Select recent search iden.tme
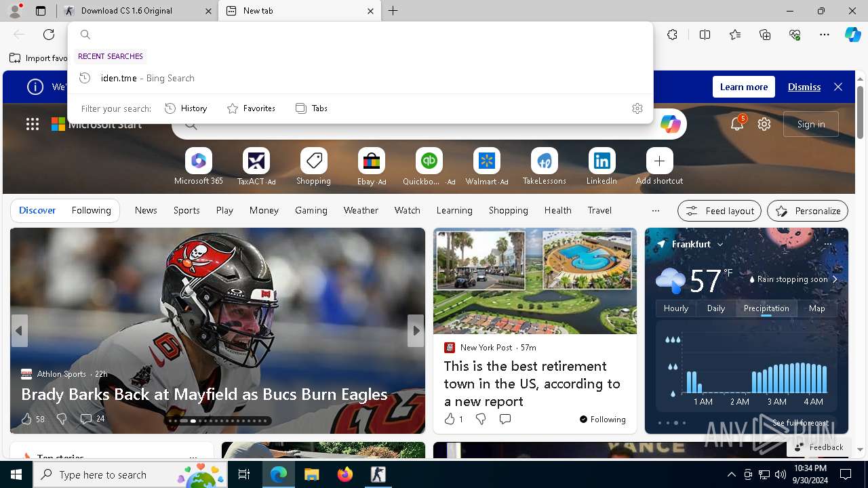The image size is (868, 488). click(360, 78)
